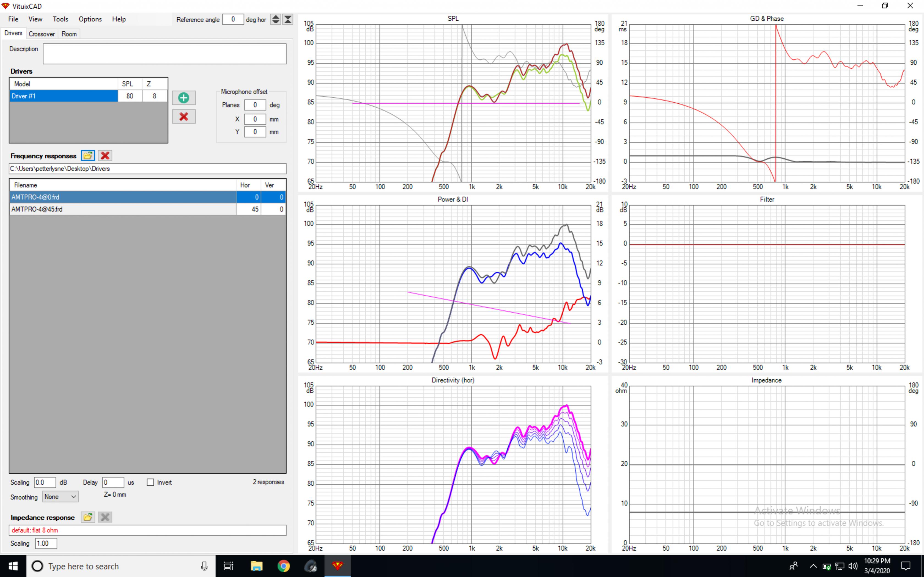Click frequency response Scaling dB field
924x577 pixels.
(x=45, y=482)
